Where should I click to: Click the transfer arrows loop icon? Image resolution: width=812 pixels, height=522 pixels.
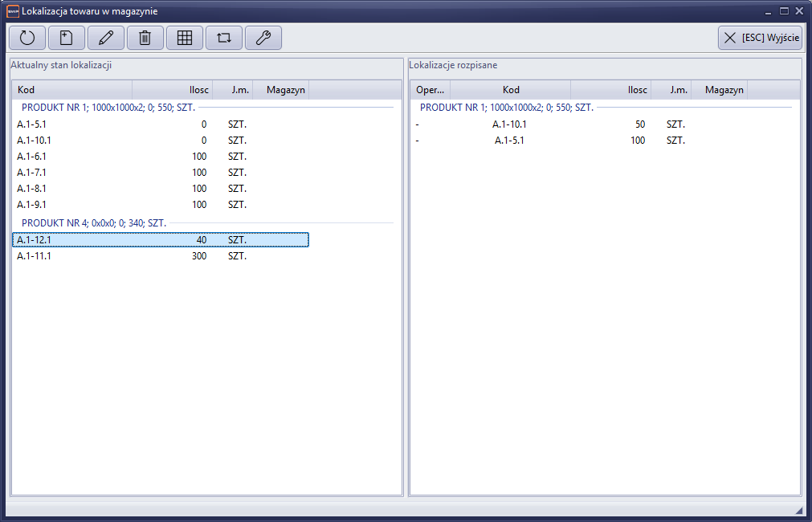(224, 38)
